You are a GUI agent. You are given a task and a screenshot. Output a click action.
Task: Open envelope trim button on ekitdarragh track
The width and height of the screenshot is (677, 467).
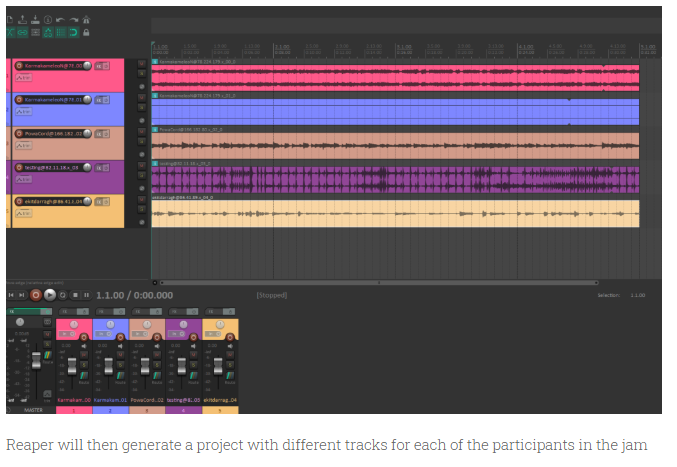click(x=21, y=214)
